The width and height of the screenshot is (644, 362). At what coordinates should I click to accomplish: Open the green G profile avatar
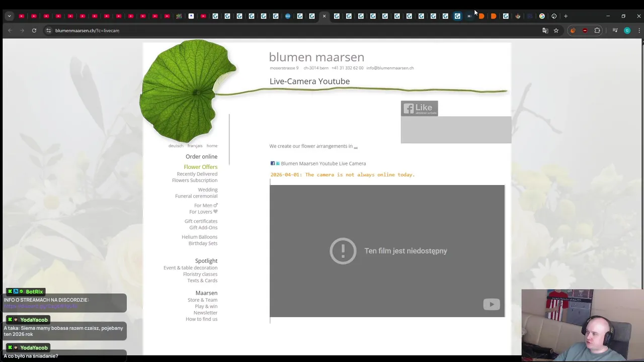tap(627, 30)
